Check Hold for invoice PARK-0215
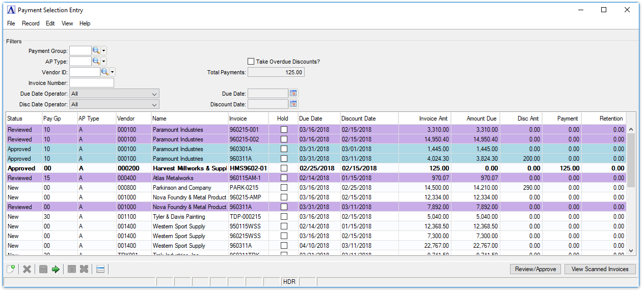Screen dimensions: 644x292 pos(284,188)
